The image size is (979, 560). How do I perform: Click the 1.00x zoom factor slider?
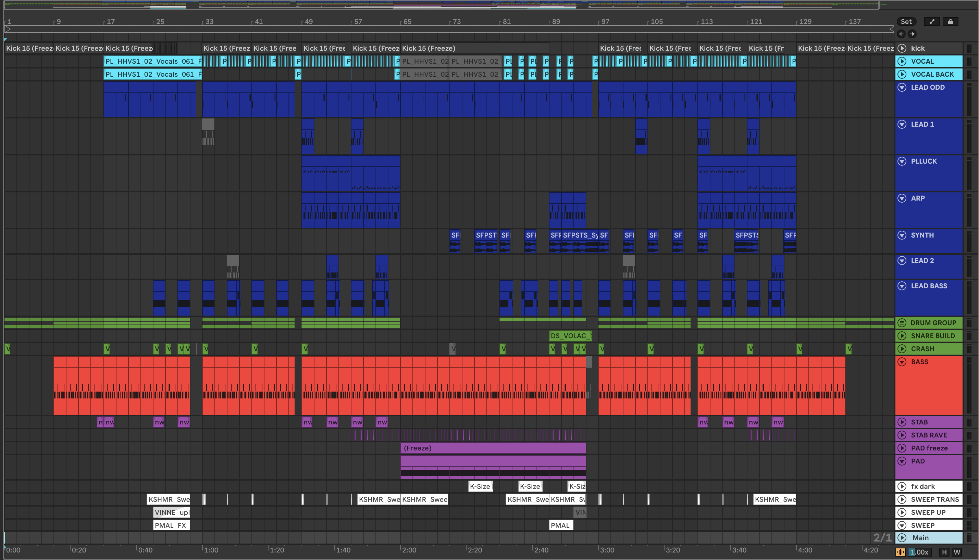(x=919, y=552)
